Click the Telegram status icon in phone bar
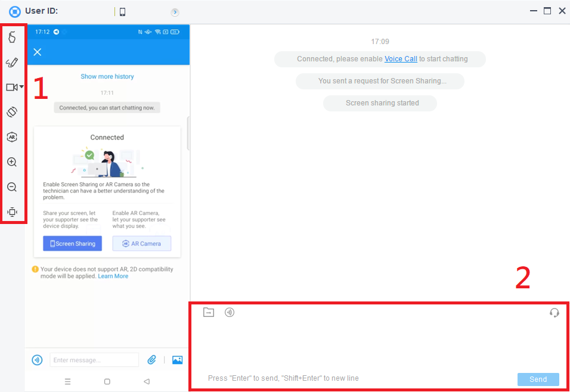Screen dimensions: 570x392 [57, 32]
